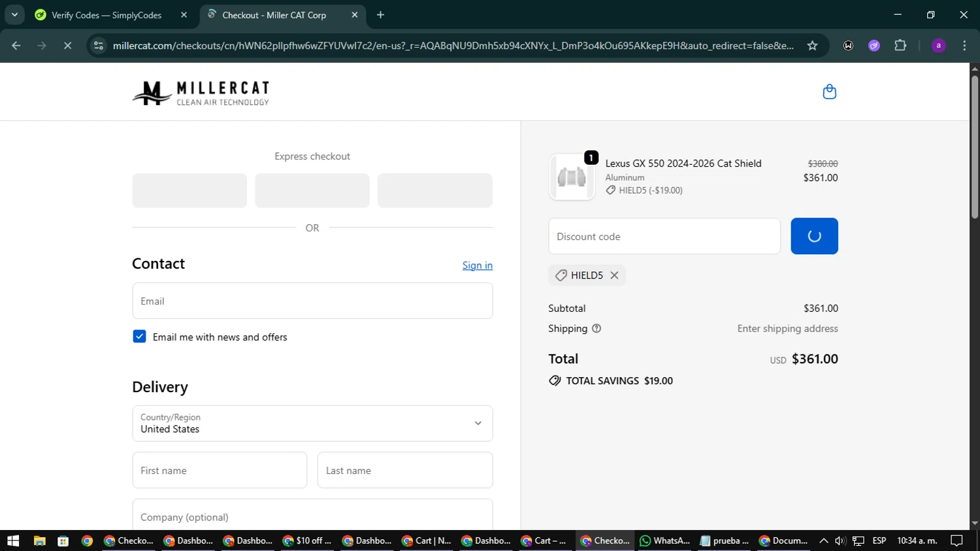Click the MillerCAT logo
Image resolution: width=980 pixels, height=551 pixels.
click(201, 93)
